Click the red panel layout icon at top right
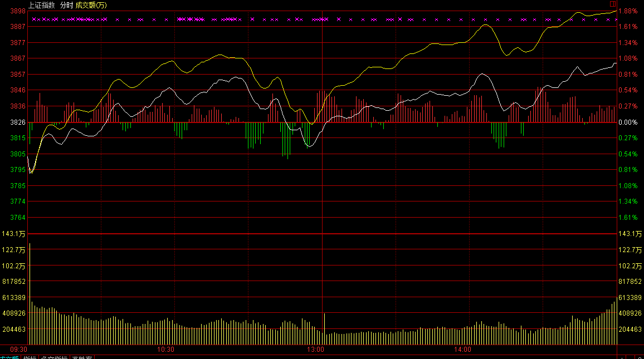644x359 pixels. [613, 3]
